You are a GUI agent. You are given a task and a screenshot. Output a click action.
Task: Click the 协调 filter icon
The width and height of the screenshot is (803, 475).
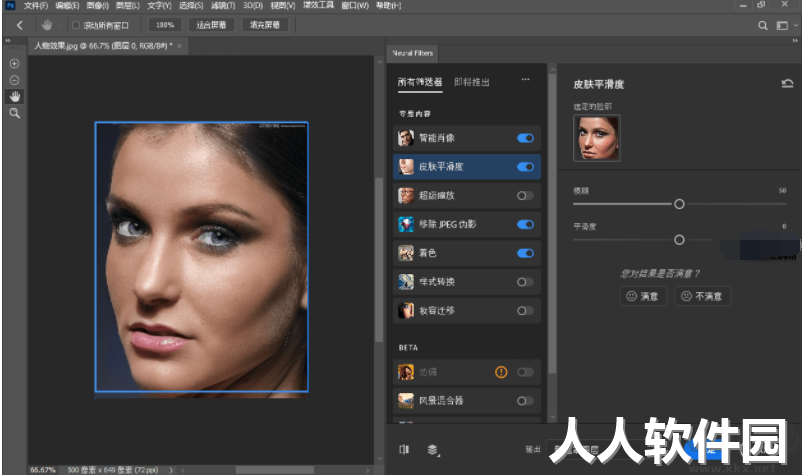[406, 372]
